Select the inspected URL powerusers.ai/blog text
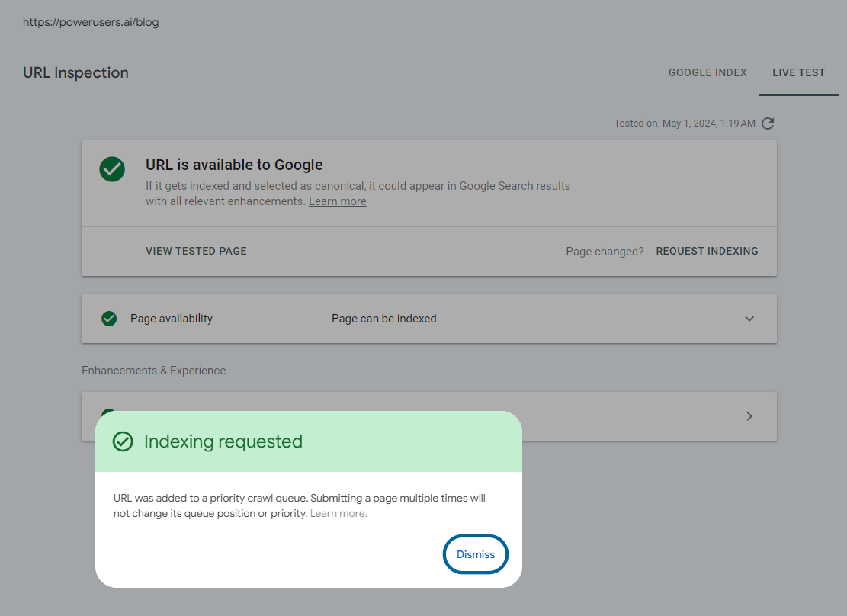This screenshot has width=847, height=616. tap(91, 22)
